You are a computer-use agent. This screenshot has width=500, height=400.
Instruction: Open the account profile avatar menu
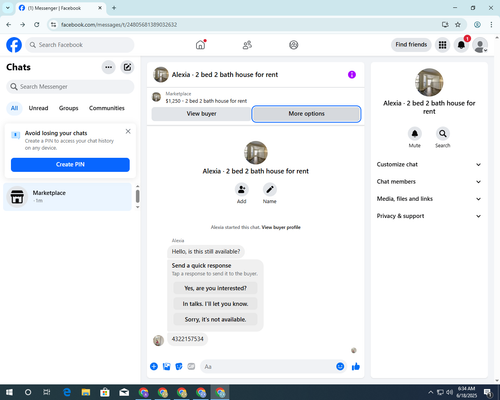tap(480, 45)
